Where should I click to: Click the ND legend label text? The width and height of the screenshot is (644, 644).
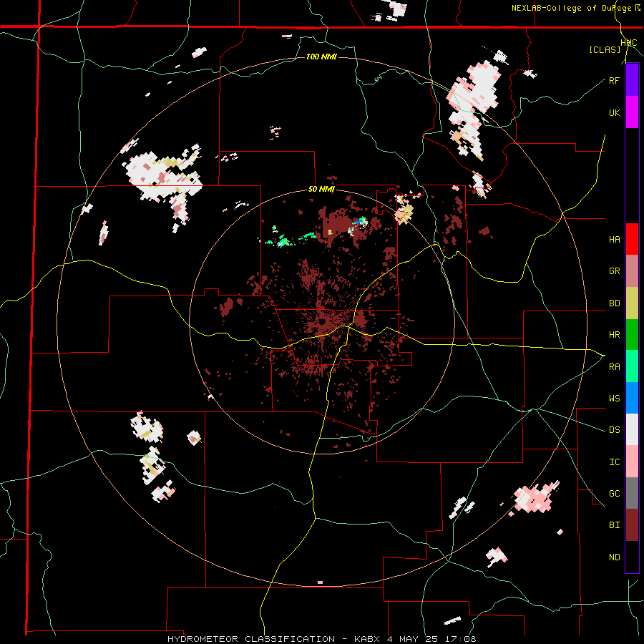tap(614, 557)
